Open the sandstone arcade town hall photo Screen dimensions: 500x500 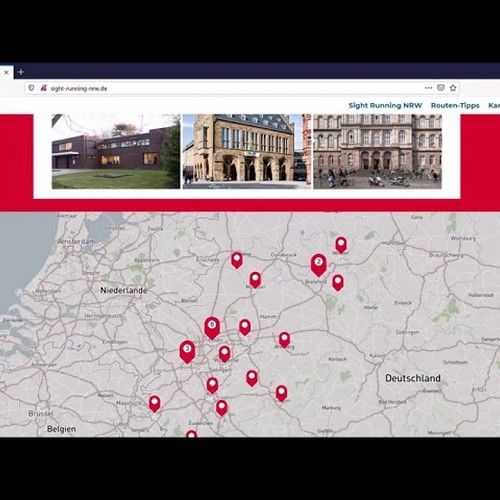(x=247, y=151)
